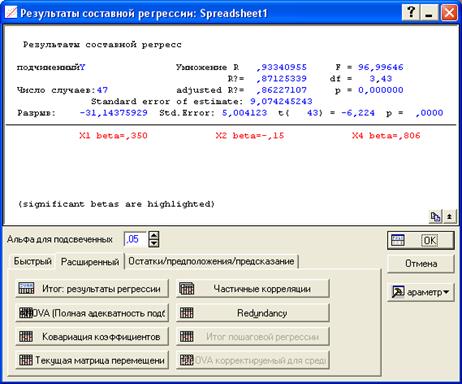Open the help question mark button
The image size is (462, 384).
411,13
